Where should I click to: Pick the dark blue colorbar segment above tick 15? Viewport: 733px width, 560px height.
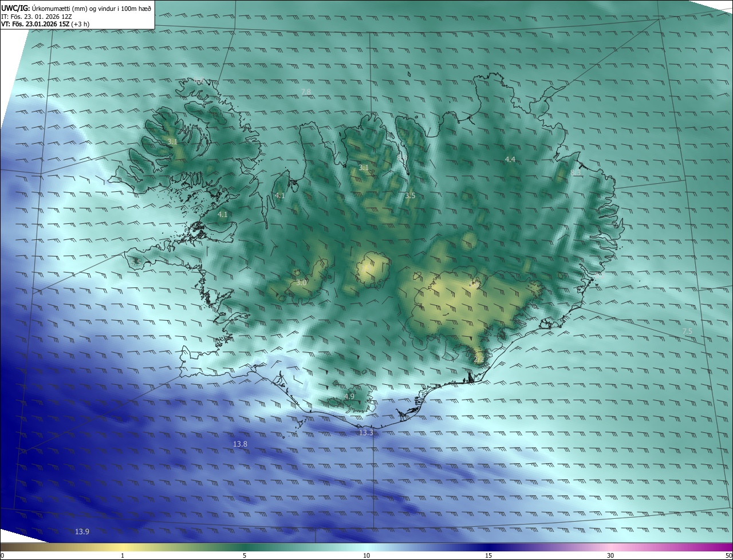click(488, 547)
